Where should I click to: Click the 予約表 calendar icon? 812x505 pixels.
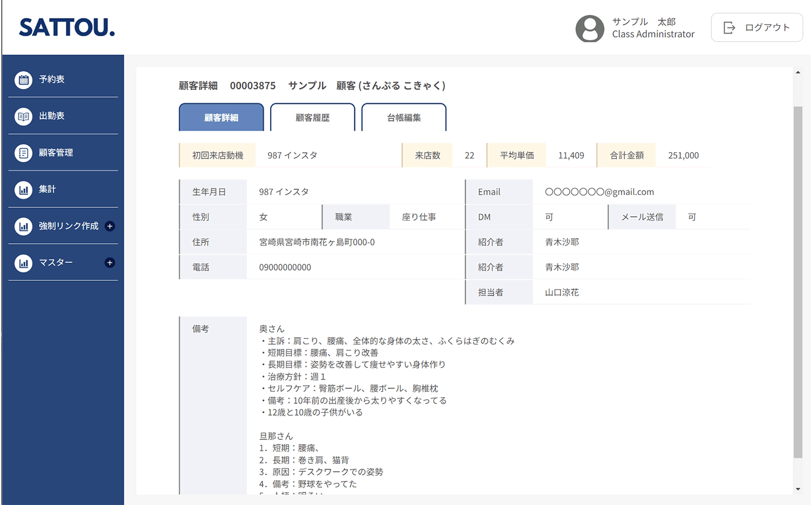coord(23,80)
